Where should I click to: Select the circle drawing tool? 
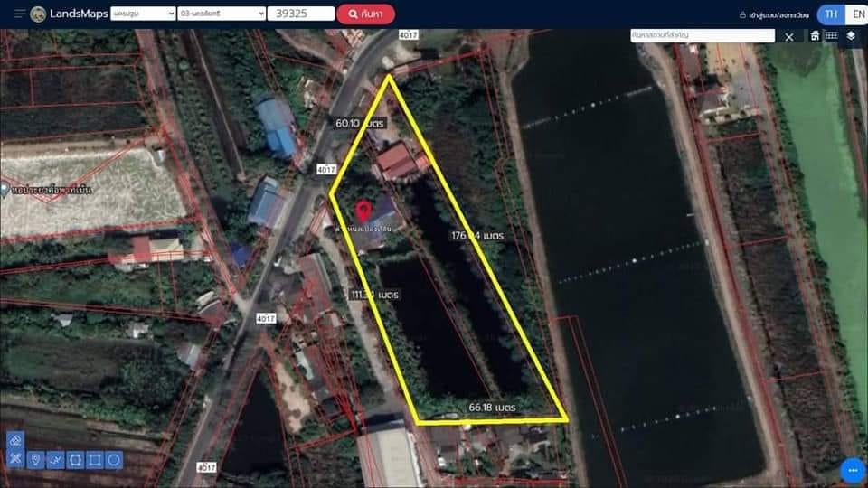[114, 460]
